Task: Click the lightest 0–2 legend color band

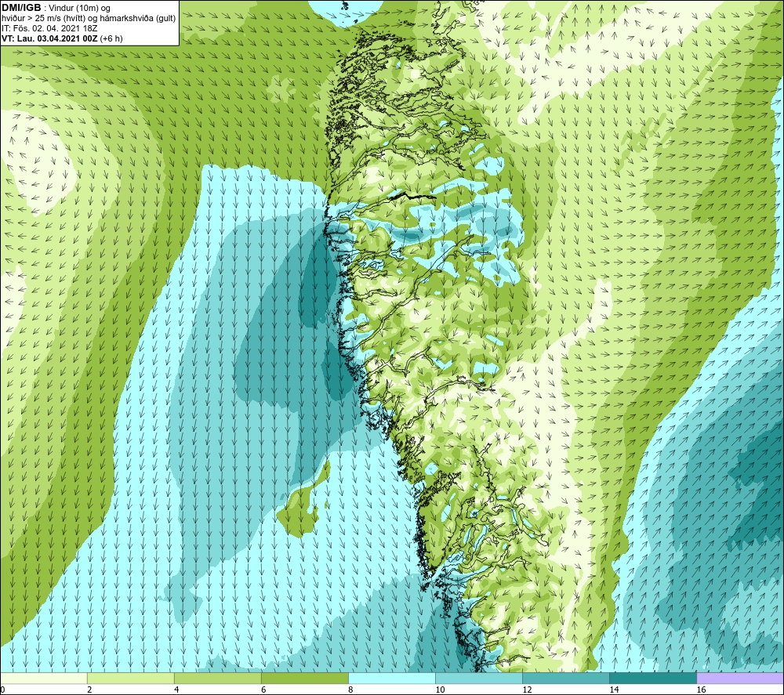Action: (44, 678)
